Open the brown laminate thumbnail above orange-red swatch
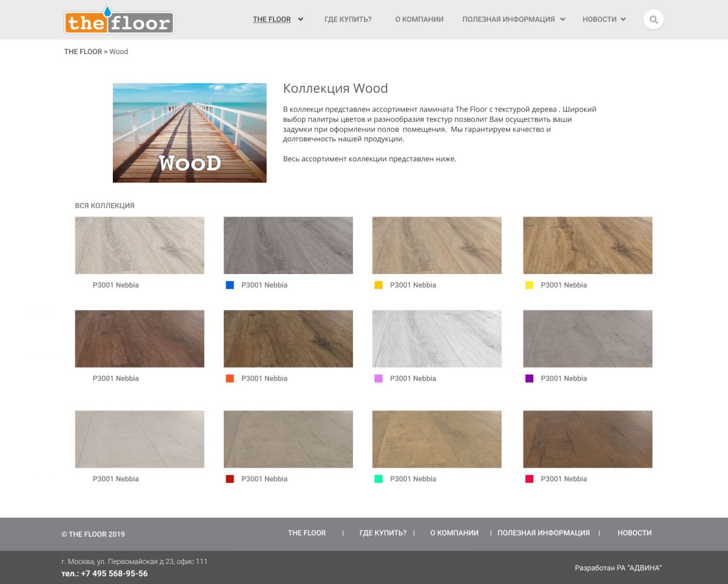728x584 pixels. coord(288,339)
